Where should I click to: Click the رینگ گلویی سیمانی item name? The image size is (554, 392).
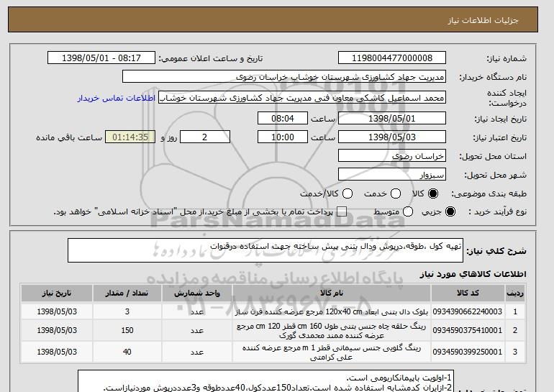point(332,352)
